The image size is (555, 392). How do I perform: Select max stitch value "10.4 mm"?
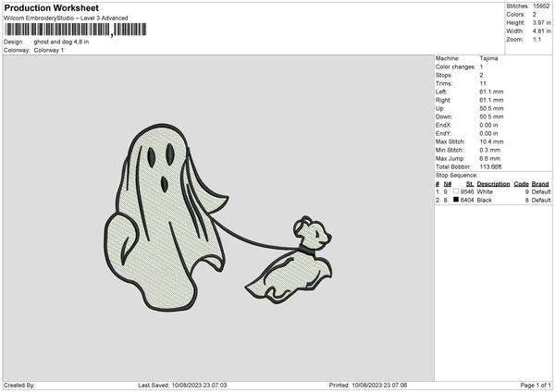pos(491,141)
